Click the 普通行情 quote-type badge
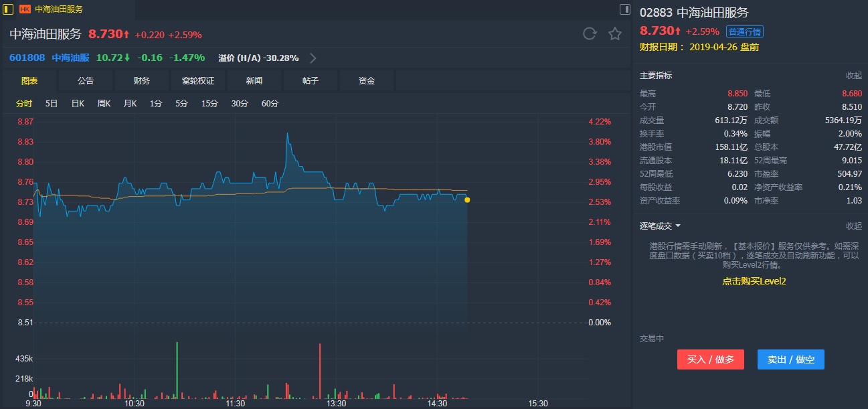 coord(745,31)
